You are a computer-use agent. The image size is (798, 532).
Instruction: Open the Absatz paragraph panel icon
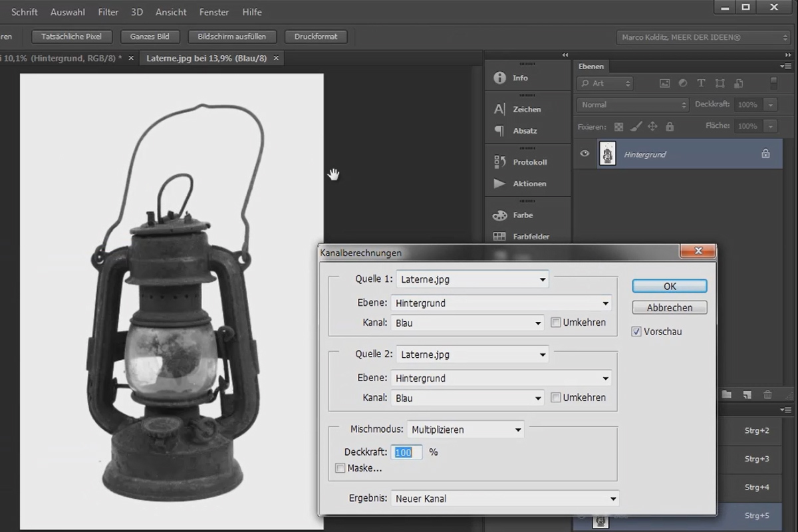[x=499, y=131]
